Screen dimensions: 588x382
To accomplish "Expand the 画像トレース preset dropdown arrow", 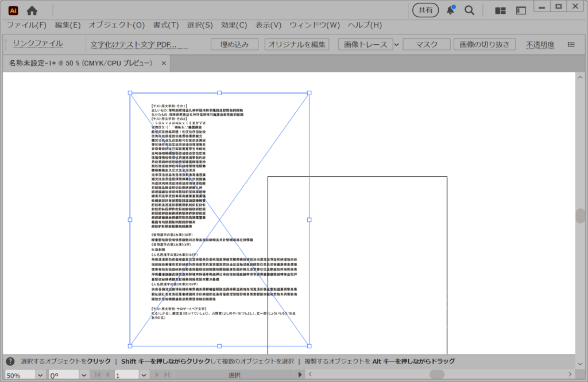I will pyautogui.click(x=396, y=45).
